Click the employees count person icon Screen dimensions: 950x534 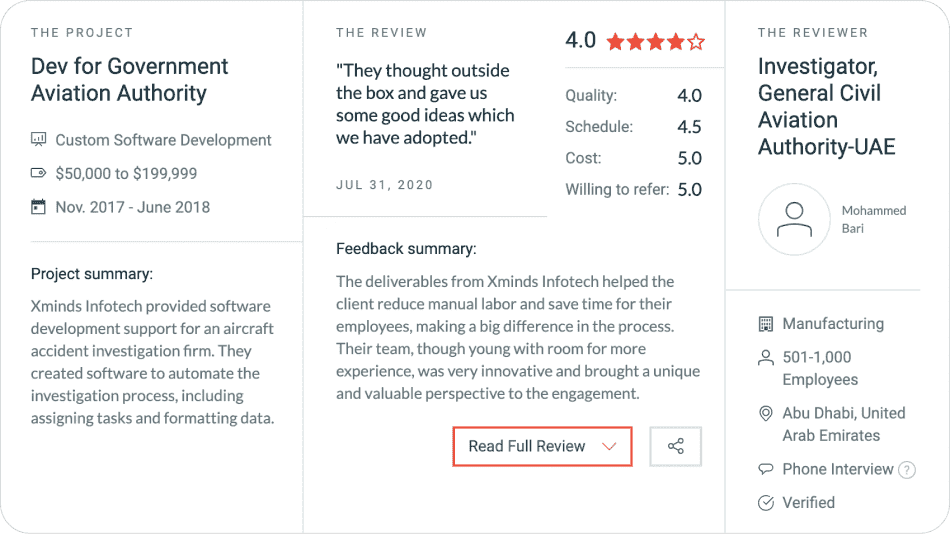point(766,357)
